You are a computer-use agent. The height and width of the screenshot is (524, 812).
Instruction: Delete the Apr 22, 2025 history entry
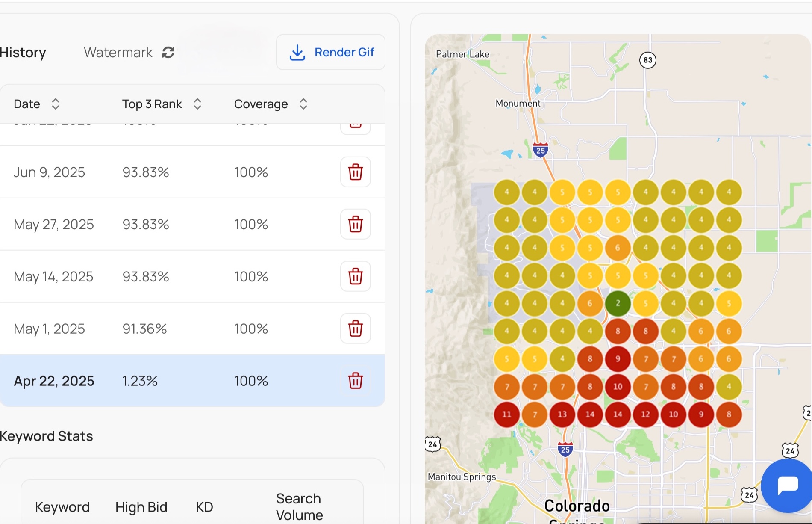point(355,381)
